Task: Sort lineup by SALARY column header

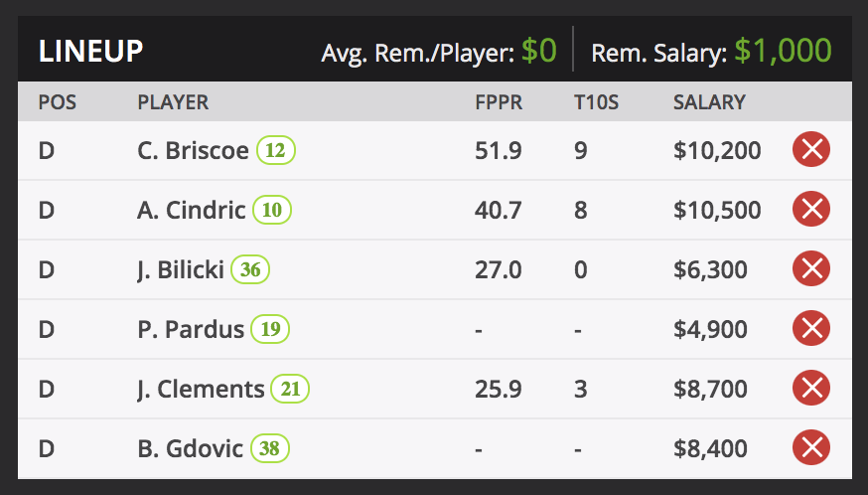Action: click(x=709, y=102)
